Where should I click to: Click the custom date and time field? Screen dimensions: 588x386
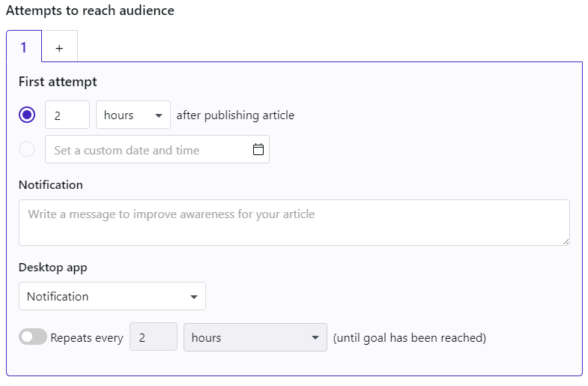tap(157, 149)
